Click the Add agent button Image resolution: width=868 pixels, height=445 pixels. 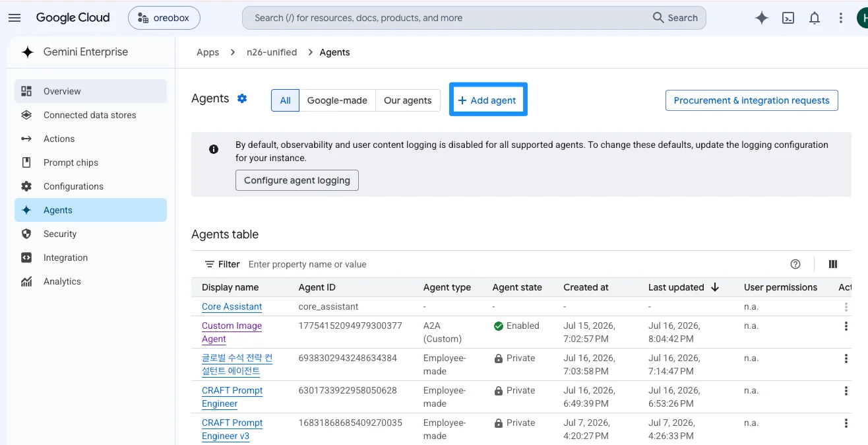coord(487,100)
